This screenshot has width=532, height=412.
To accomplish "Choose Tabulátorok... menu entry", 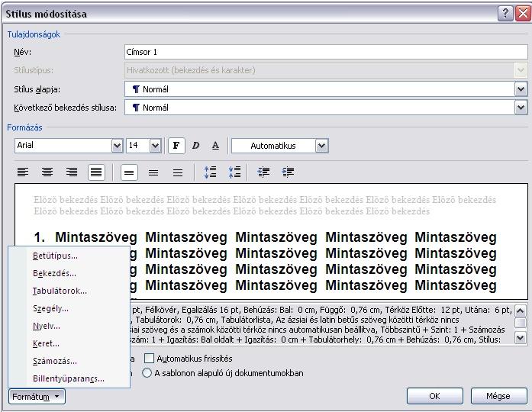I will [69, 291].
